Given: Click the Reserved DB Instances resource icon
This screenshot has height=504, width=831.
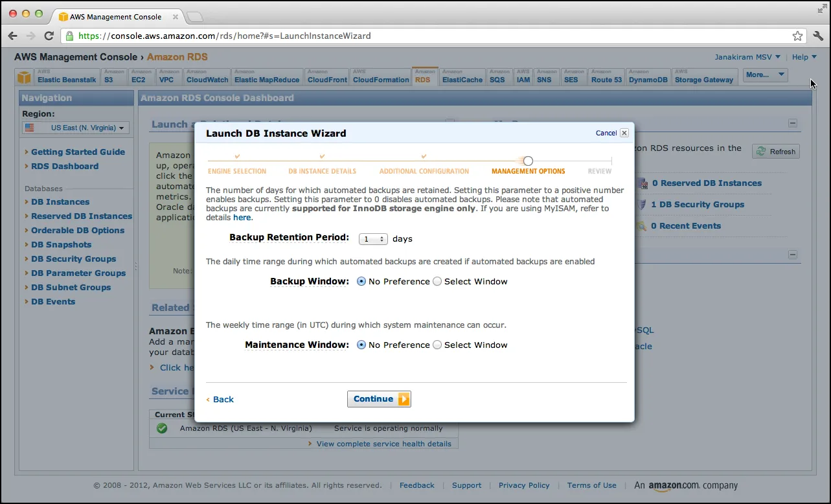Looking at the screenshot, I should 642,183.
